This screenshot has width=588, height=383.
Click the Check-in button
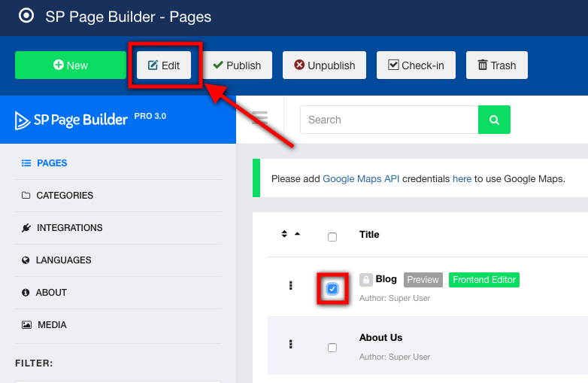(x=416, y=65)
